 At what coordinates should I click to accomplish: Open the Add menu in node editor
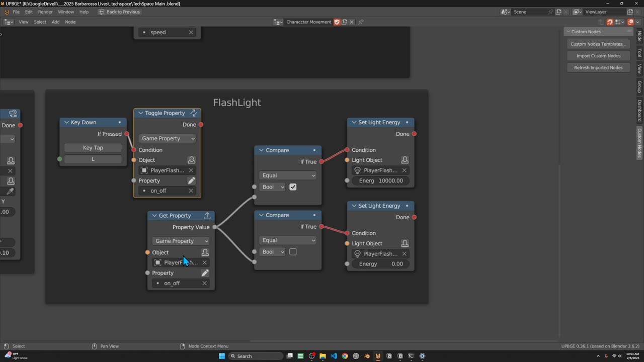coord(55,22)
